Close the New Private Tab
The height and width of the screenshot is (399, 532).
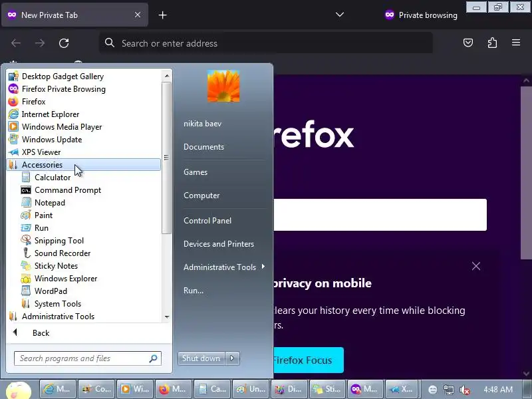coord(138,15)
